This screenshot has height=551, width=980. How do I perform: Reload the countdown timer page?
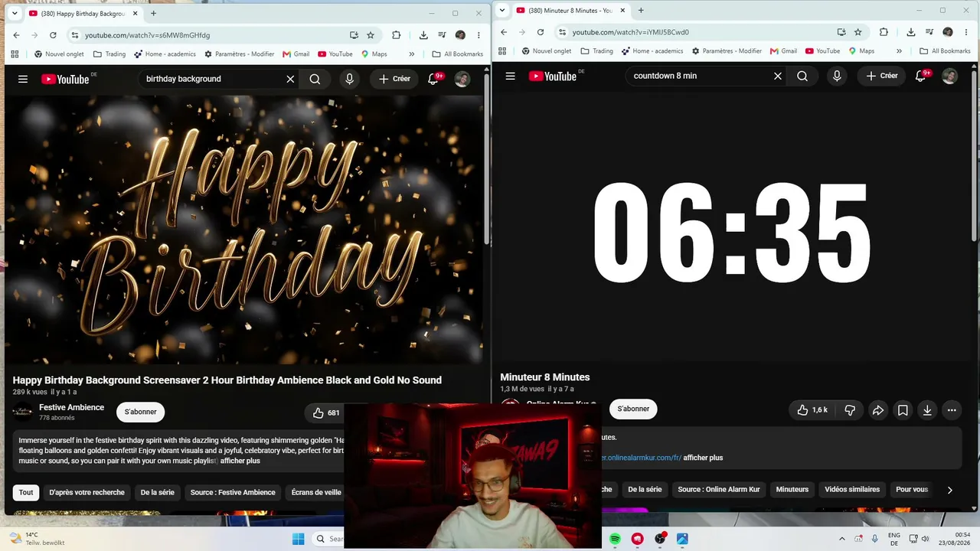coord(541,32)
